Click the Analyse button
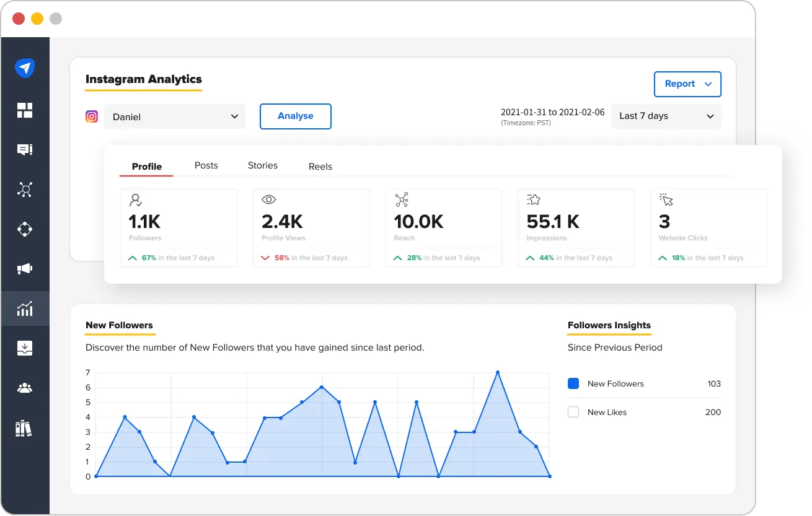Viewport: 812px width, 516px height. tap(295, 116)
